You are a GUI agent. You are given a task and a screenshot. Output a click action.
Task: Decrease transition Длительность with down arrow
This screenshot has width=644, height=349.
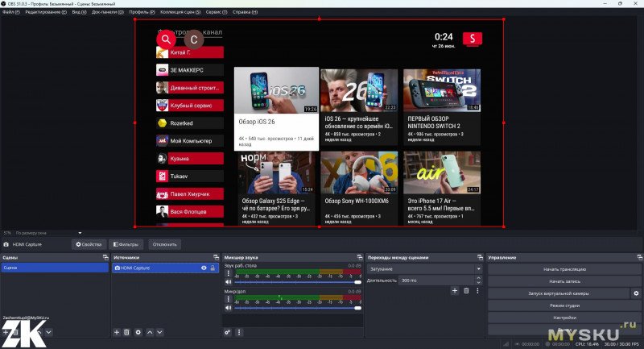[478, 283]
